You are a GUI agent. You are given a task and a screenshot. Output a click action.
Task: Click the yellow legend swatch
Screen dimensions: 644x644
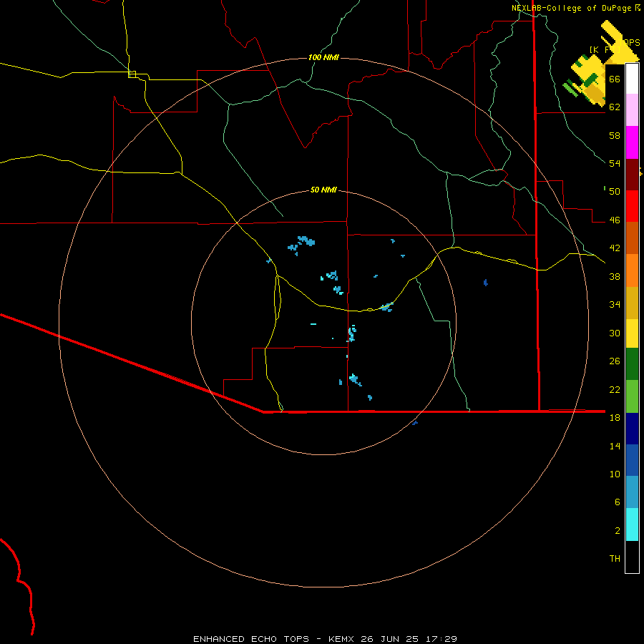click(632, 333)
